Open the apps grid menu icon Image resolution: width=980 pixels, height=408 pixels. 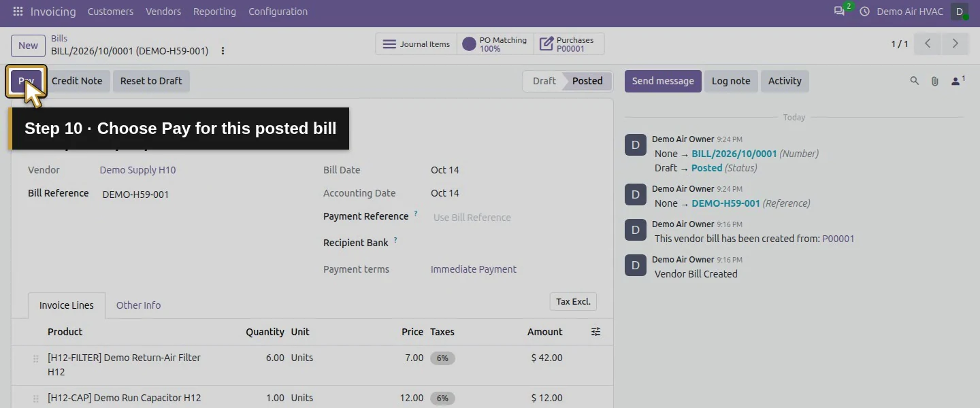[x=18, y=12]
